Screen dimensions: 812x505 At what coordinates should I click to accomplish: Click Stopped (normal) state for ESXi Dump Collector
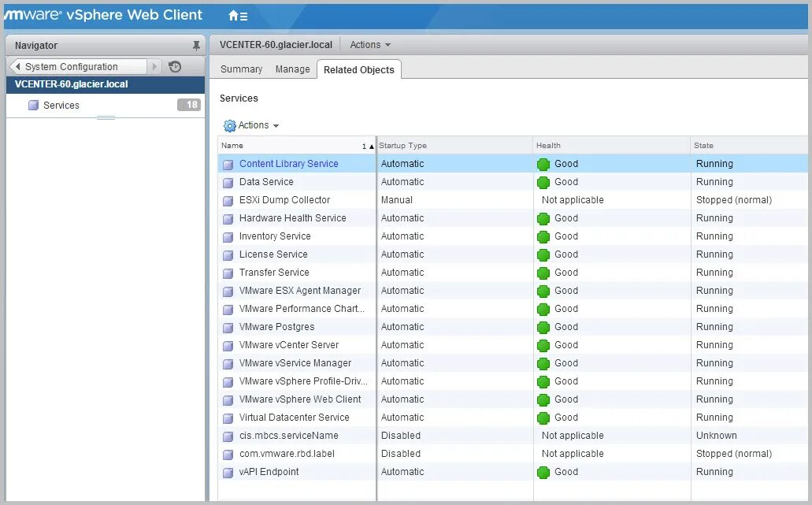pos(734,200)
